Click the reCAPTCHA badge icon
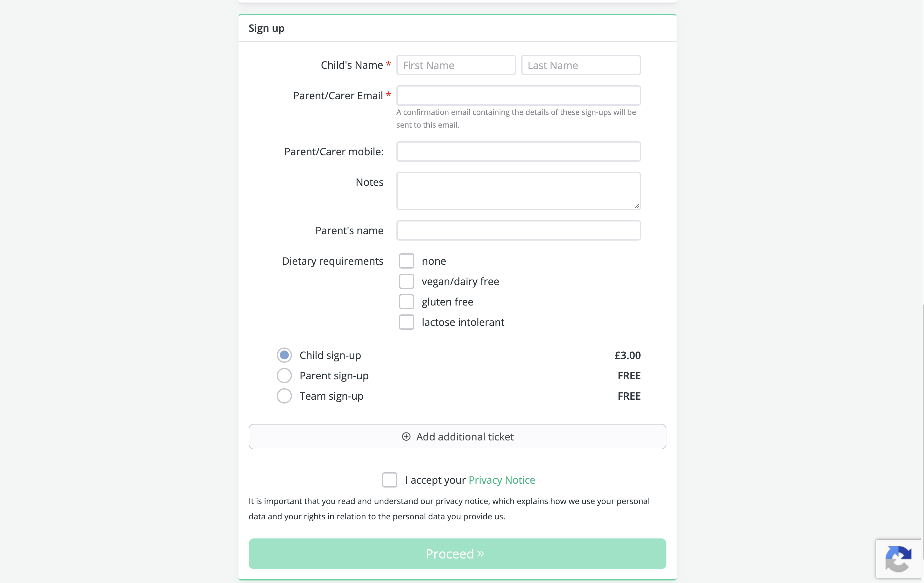Image resolution: width=924 pixels, height=583 pixels. click(x=898, y=559)
